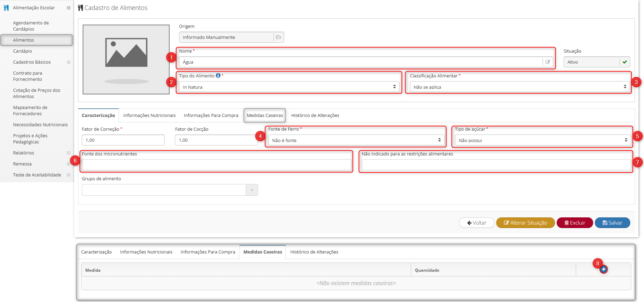The width and height of the screenshot is (644, 302).
Task: Switch to the upper Informações Nutricionais tab
Action: (x=149, y=116)
